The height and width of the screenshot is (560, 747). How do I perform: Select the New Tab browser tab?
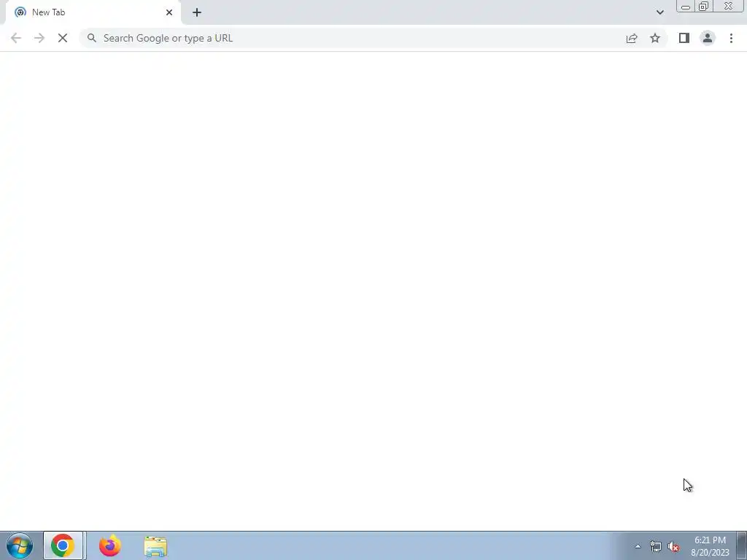click(93, 12)
